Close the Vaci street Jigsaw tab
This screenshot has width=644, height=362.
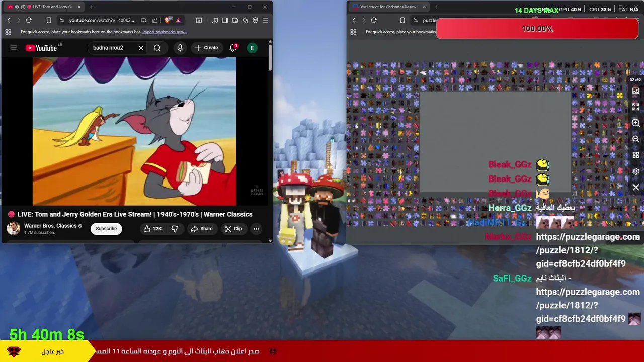[x=424, y=7]
